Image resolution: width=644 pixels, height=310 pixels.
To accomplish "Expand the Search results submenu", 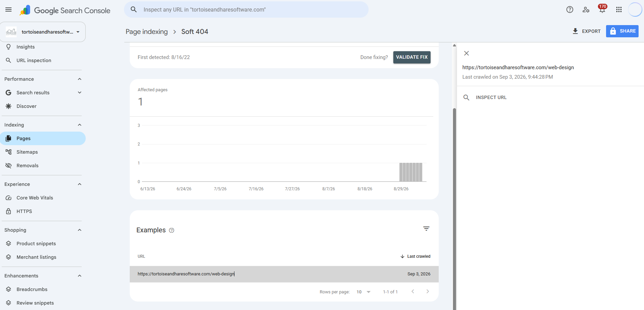I will pyautogui.click(x=80, y=93).
